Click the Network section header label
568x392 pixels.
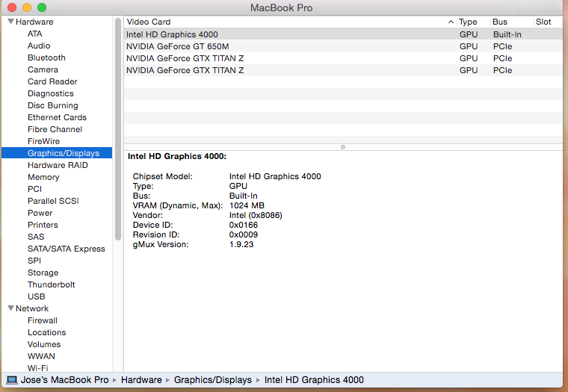[x=32, y=308]
